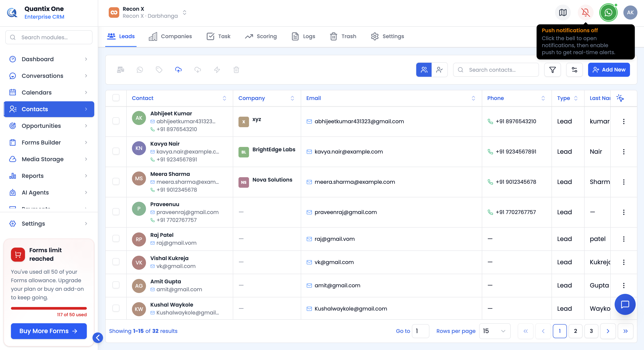
Task: Go to page 2 of results
Action: 575,331
